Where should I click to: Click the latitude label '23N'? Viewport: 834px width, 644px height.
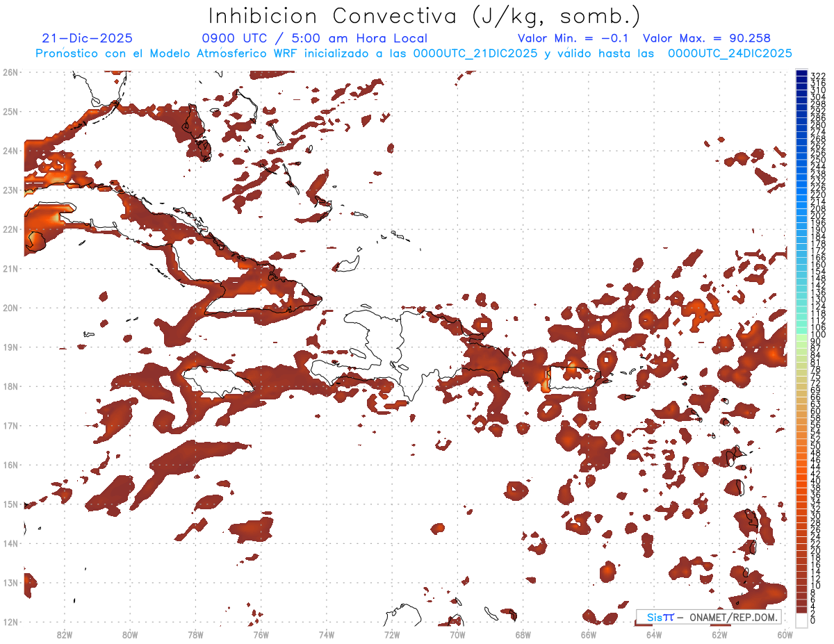click(x=10, y=190)
